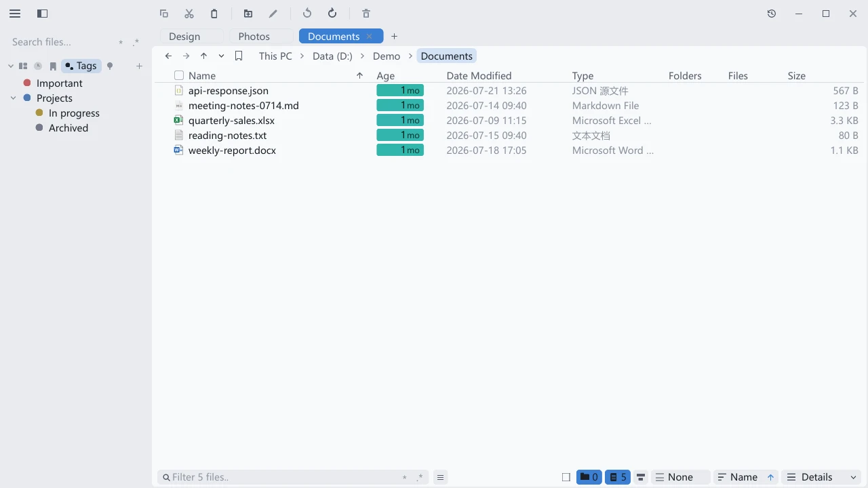The height and width of the screenshot is (488, 868).
Task: Switch sidebar to the recent clock view
Action: pos(38,66)
